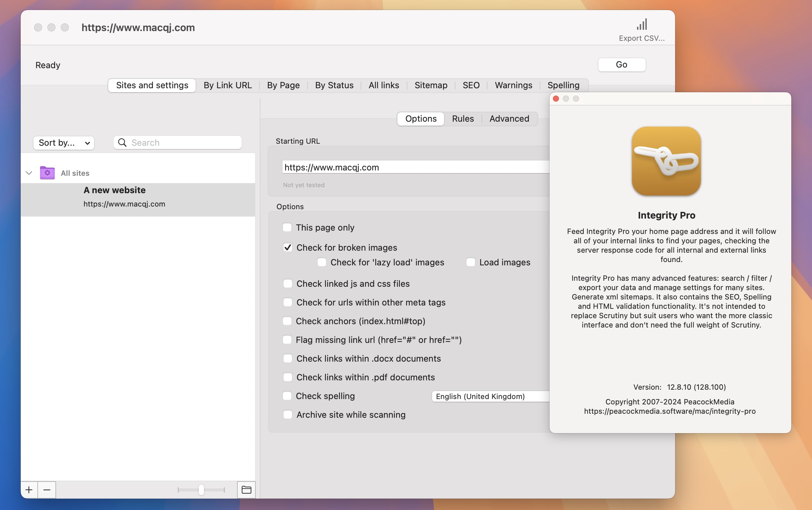Image resolution: width=812 pixels, height=510 pixels.
Task: Switch to the By Status tab
Action: point(334,85)
